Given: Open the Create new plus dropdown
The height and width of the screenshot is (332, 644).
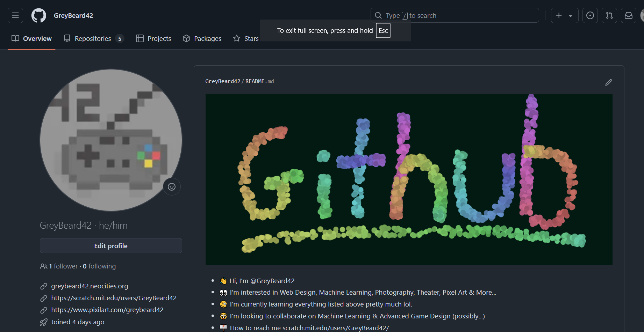Looking at the screenshot, I should coord(565,15).
